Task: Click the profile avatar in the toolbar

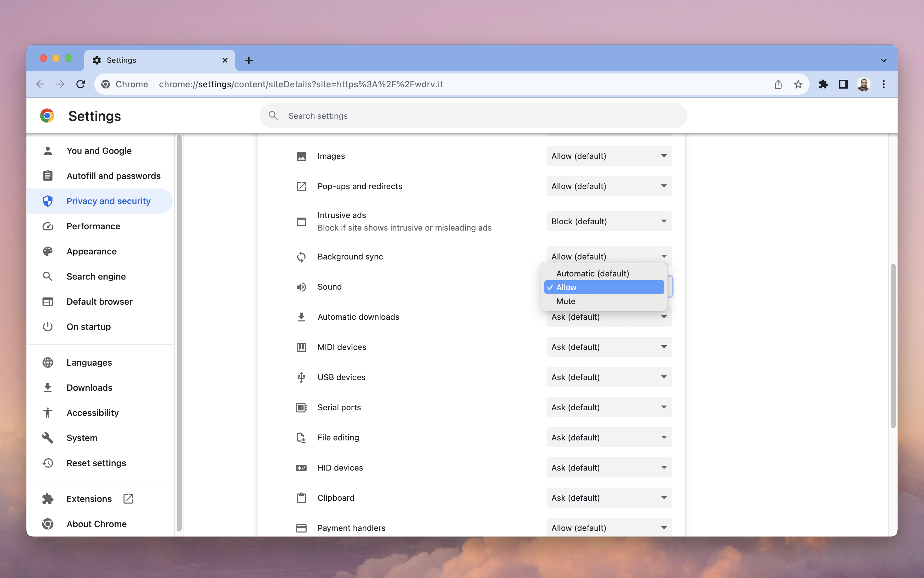Action: pos(864,84)
